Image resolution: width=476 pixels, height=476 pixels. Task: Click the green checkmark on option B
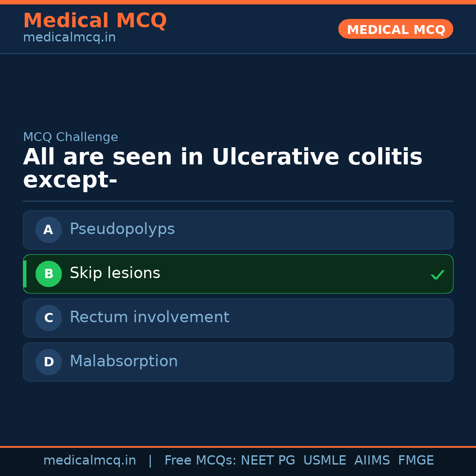(x=438, y=275)
